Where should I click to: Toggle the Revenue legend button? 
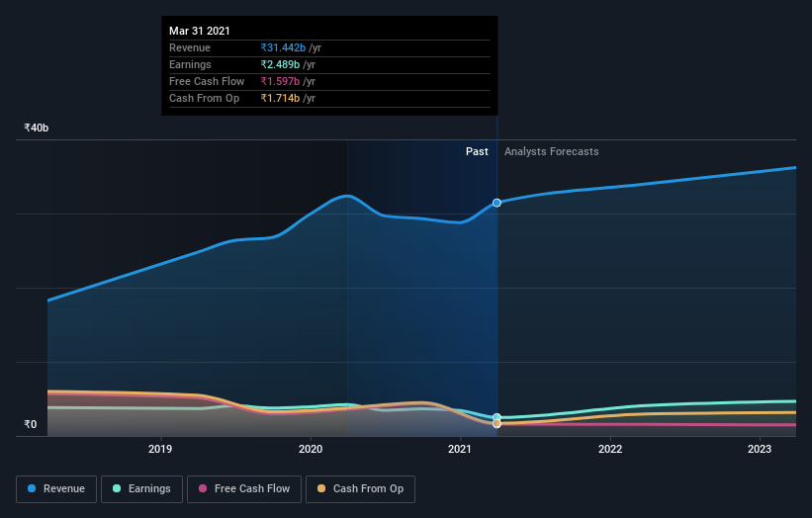pyautogui.click(x=56, y=489)
